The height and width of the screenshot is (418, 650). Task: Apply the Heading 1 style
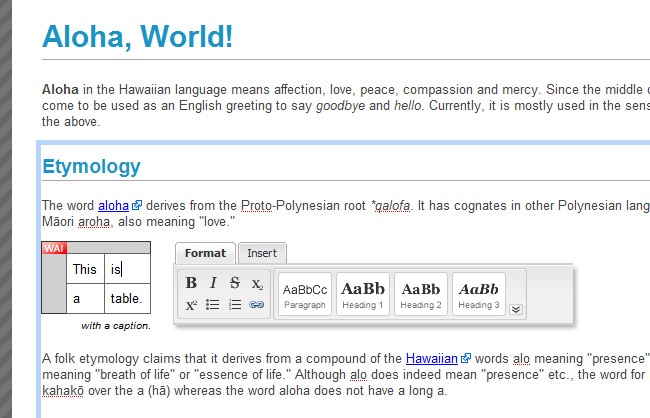pos(363,294)
